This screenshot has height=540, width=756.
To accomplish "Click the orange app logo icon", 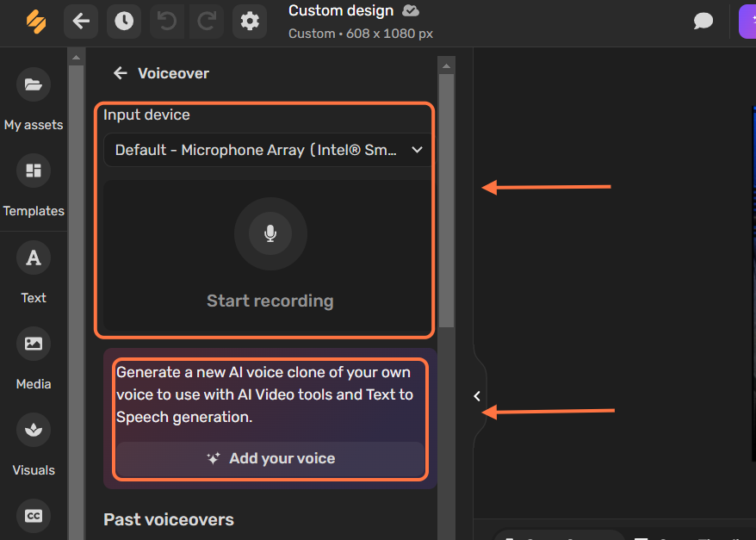I will [36, 22].
